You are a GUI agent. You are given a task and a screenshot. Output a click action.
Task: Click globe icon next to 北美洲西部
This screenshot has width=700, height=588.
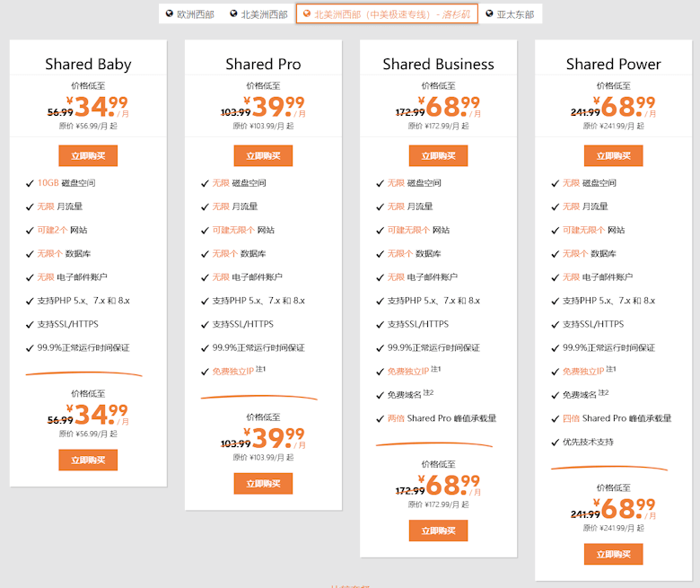pyautogui.click(x=233, y=13)
